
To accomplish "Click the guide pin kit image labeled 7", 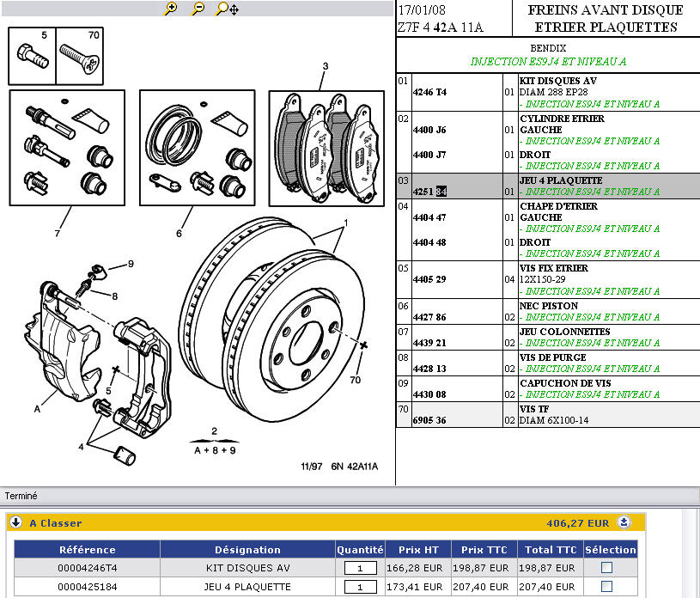I will point(65,149).
